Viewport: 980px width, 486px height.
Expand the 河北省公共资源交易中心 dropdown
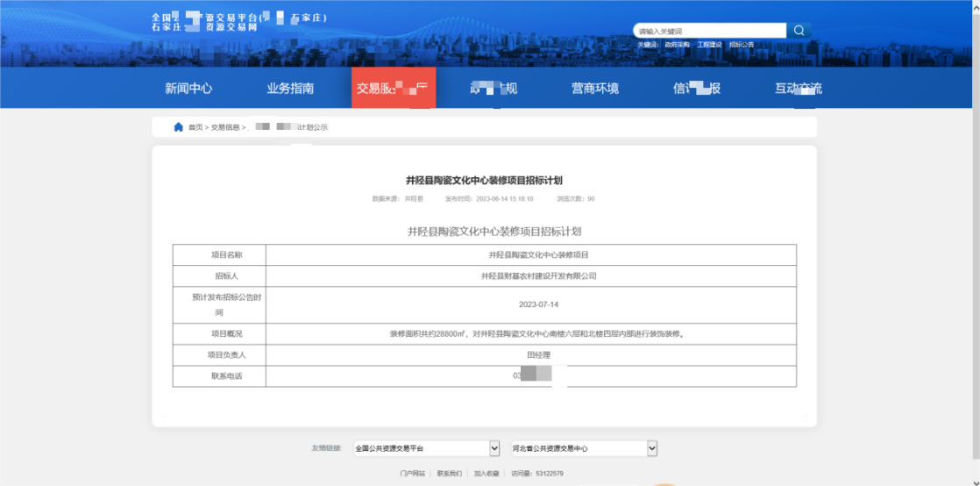(x=585, y=448)
